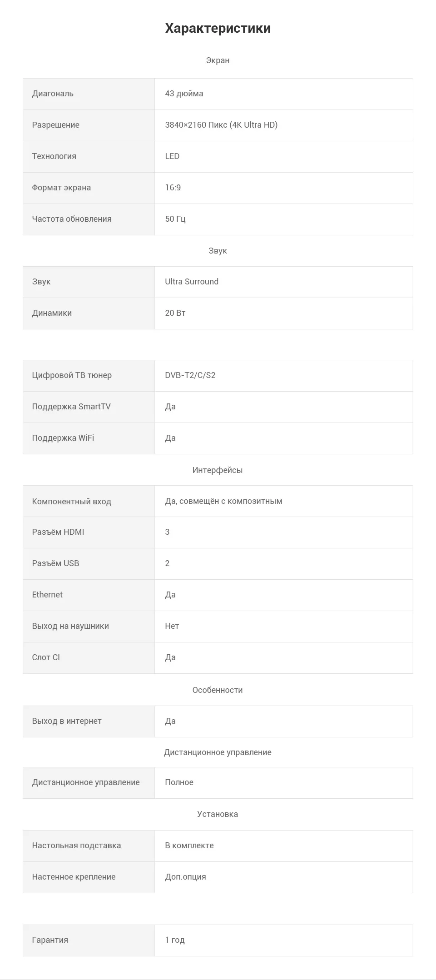
Task: Select the Диагональ row label
Action: [53, 94]
